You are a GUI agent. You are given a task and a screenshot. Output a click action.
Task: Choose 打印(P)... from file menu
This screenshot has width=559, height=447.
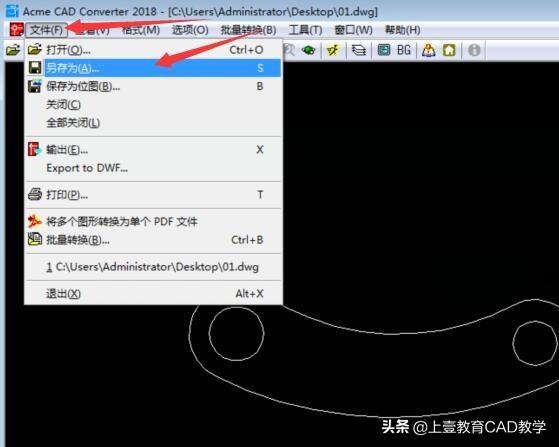point(153,195)
